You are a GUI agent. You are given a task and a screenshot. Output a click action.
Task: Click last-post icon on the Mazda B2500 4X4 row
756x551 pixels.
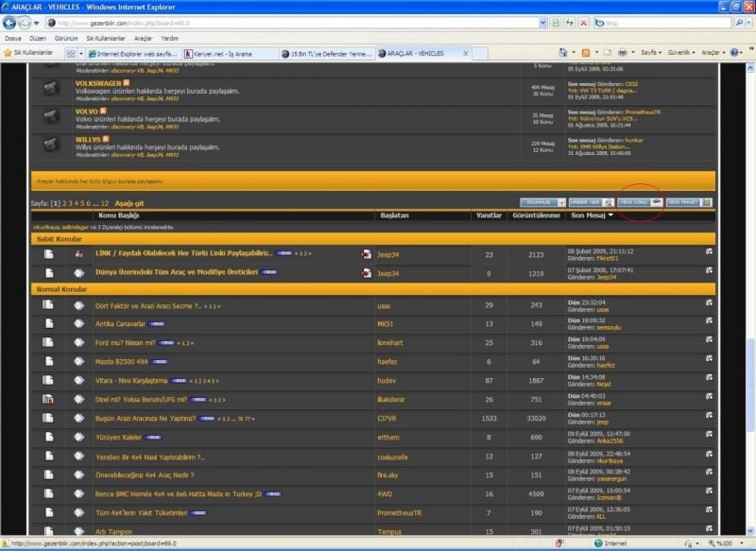pos(709,358)
